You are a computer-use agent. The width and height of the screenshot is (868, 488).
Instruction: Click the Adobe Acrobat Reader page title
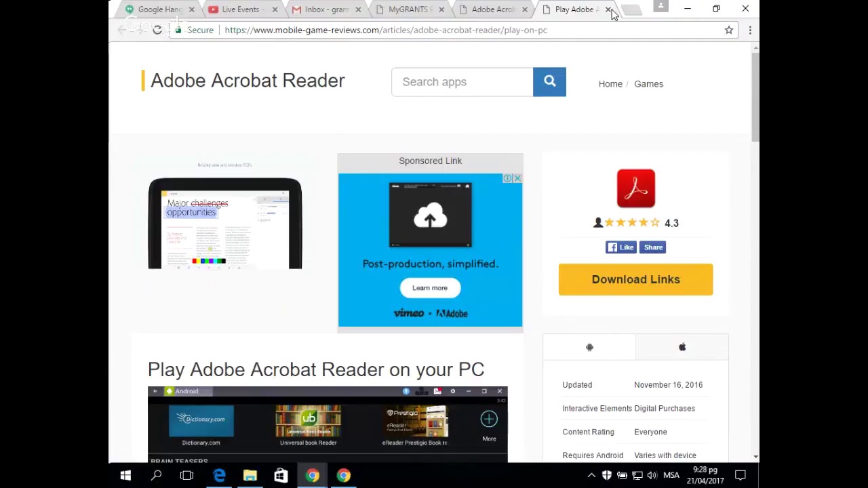248,81
